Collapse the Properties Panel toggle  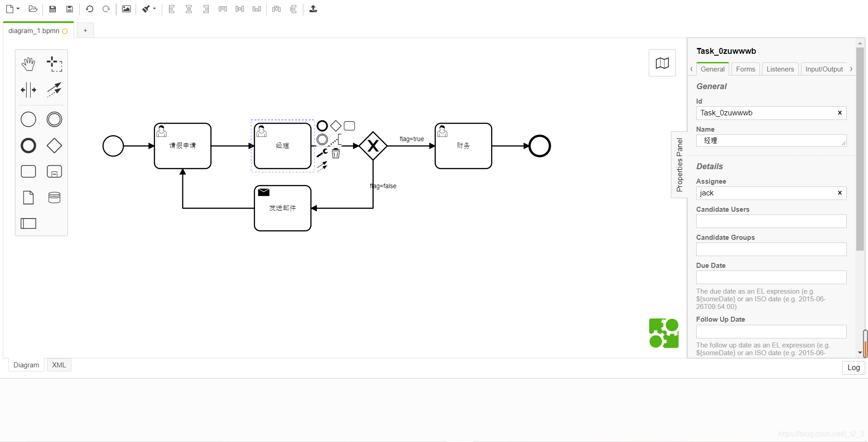pos(679,165)
